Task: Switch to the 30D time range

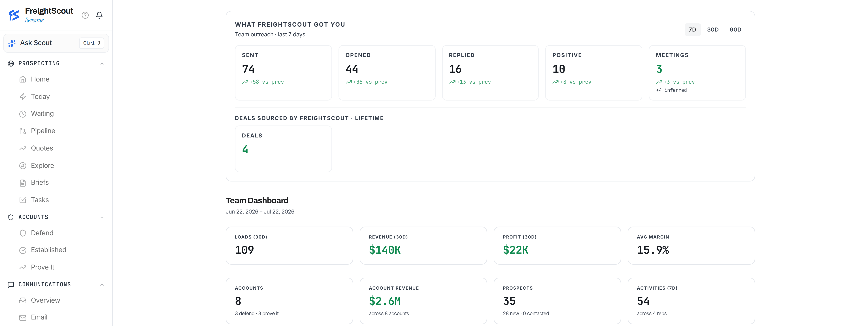Action: coord(713,30)
